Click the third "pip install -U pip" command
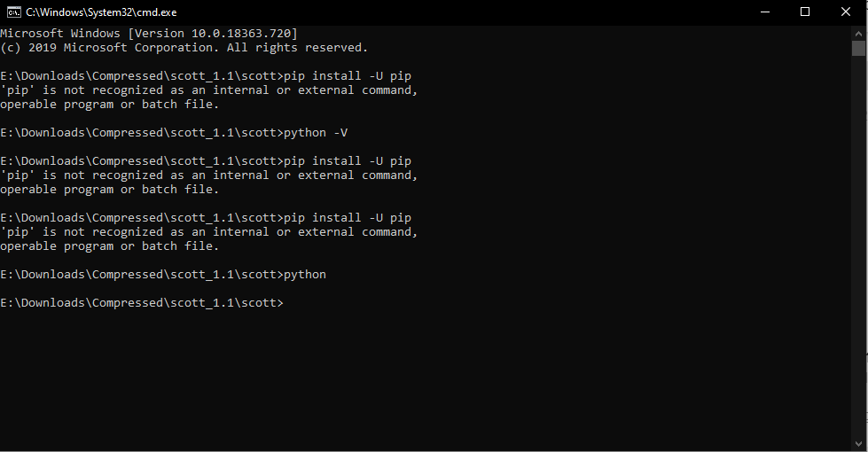Image resolution: width=868 pixels, height=452 pixels. (347, 217)
